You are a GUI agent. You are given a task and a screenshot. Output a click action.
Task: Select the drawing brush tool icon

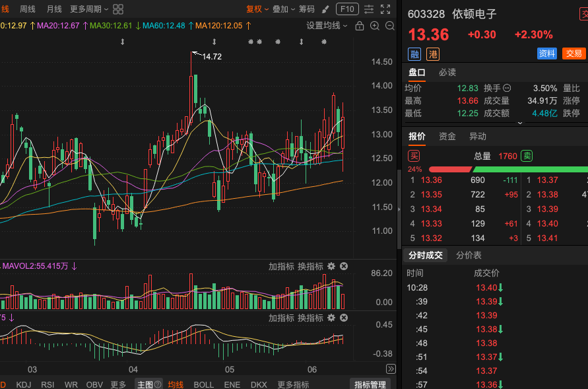click(x=325, y=9)
